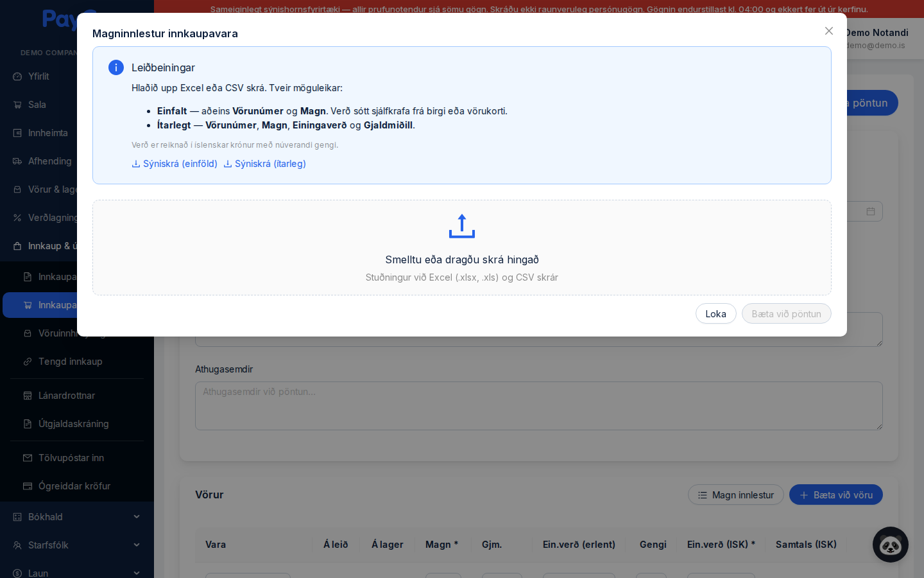Open Ógreiddar kröfur page
Viewport: 924px width, 578px height.
tap(74, 486)
